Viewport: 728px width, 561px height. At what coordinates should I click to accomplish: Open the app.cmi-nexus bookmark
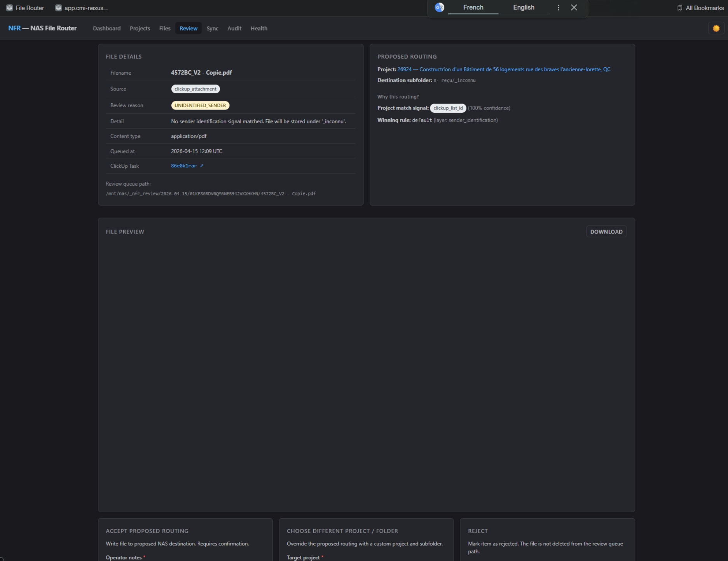coord(82,8)
